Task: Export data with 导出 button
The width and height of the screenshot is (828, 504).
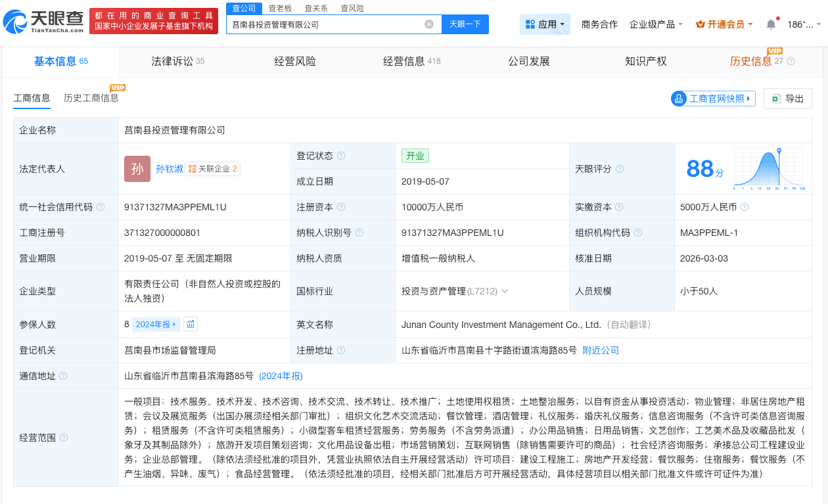Action: point(787,99)
